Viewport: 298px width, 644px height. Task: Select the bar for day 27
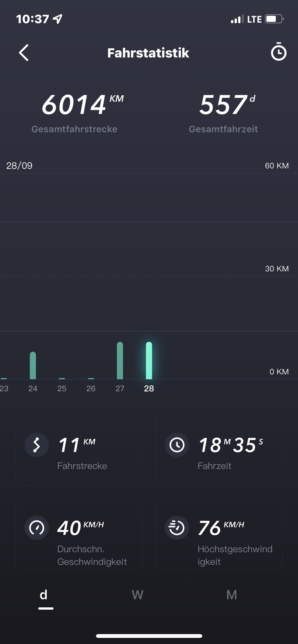[x=120, y=360]
